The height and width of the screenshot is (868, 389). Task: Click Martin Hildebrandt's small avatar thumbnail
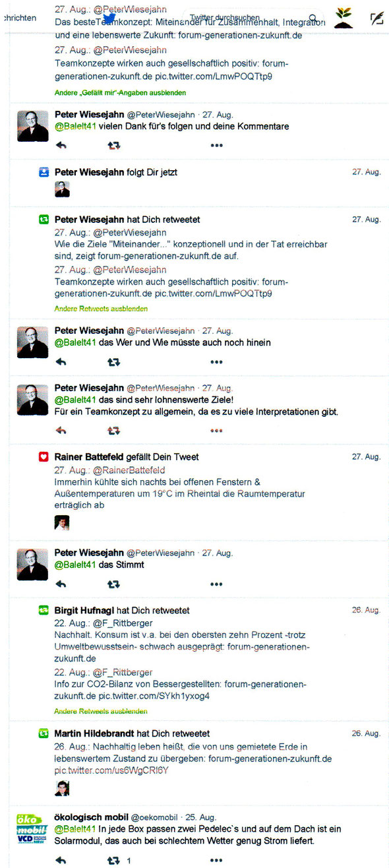click(x=62, y=788)
